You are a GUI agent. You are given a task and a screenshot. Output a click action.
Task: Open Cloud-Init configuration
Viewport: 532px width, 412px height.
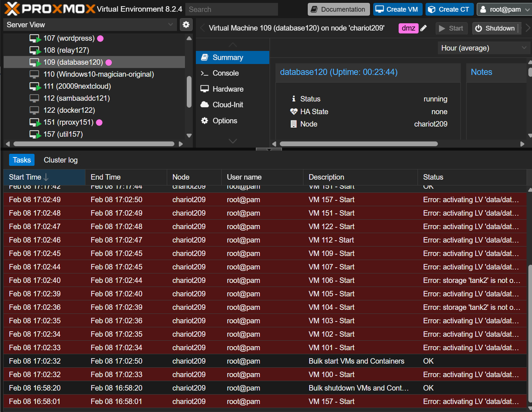click(227, 105)
